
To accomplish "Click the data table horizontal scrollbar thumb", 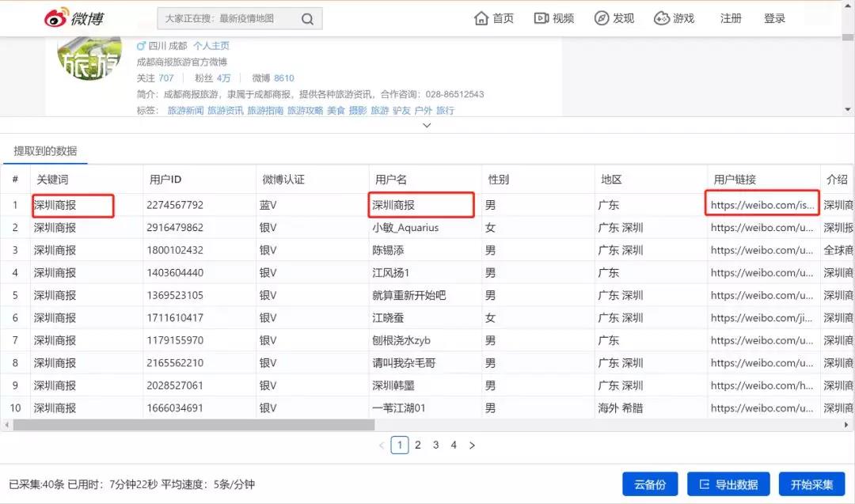I will pyautogui.click(x=194, y=425).
